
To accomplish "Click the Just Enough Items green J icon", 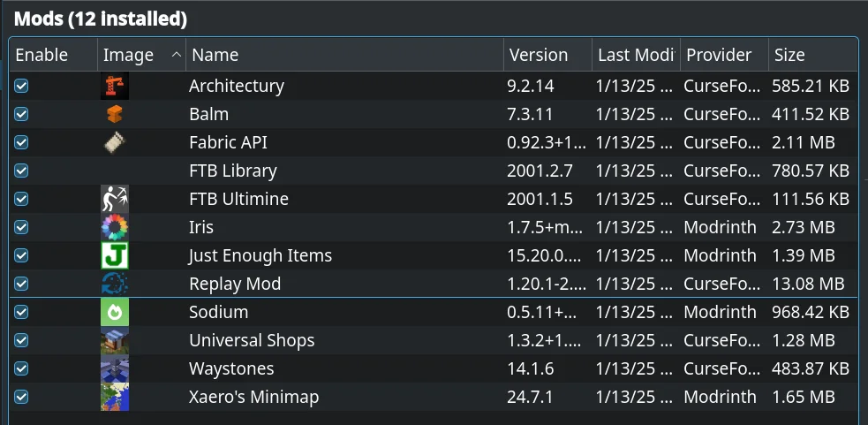I will [115, 255].
